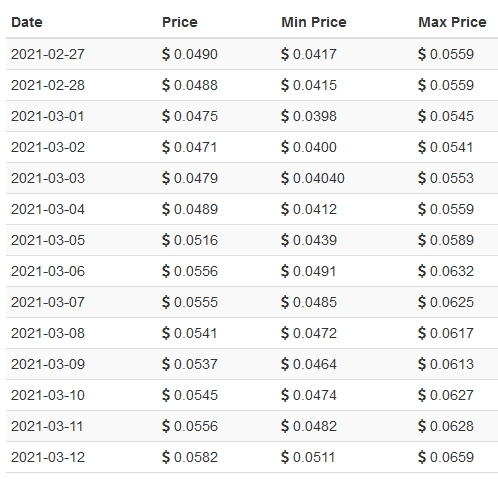
Task: Click the 2021-03-06 date cell
Action: coord(48,271)
